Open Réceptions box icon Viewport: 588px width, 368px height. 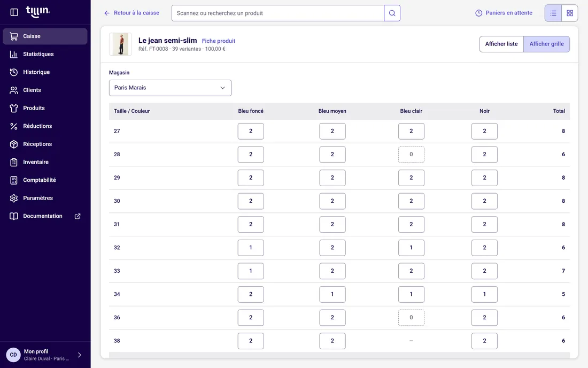pos(14,144)
